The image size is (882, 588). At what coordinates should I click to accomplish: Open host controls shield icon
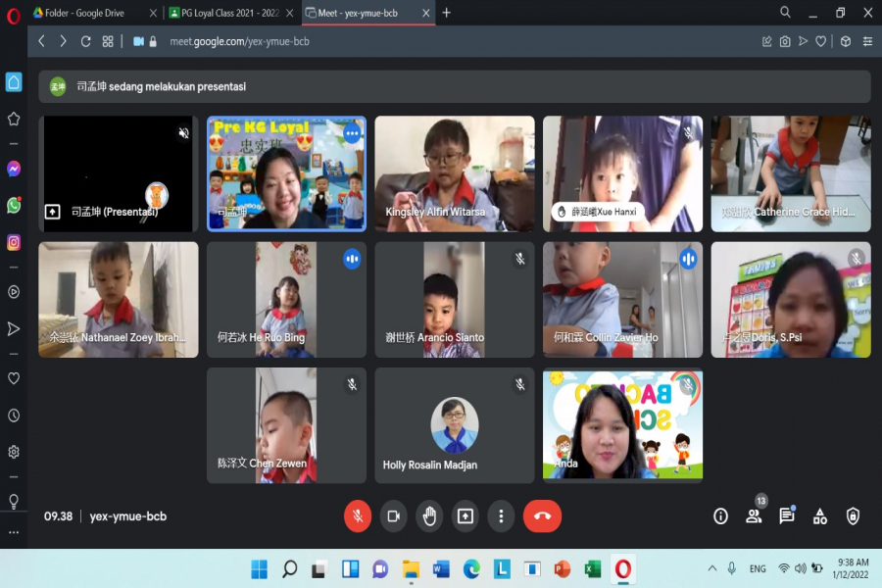pyautogui.click(x=853, y=516)
